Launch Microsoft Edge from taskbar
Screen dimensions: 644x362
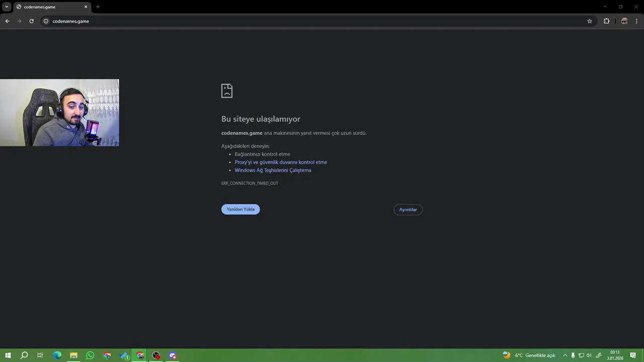[x=57, y=355]
